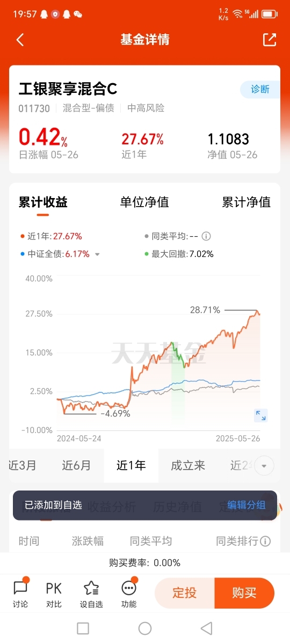This screenshot has width=290, height=644.
Task: Switch to 累计净值 tab
Action: click(247, 202)
